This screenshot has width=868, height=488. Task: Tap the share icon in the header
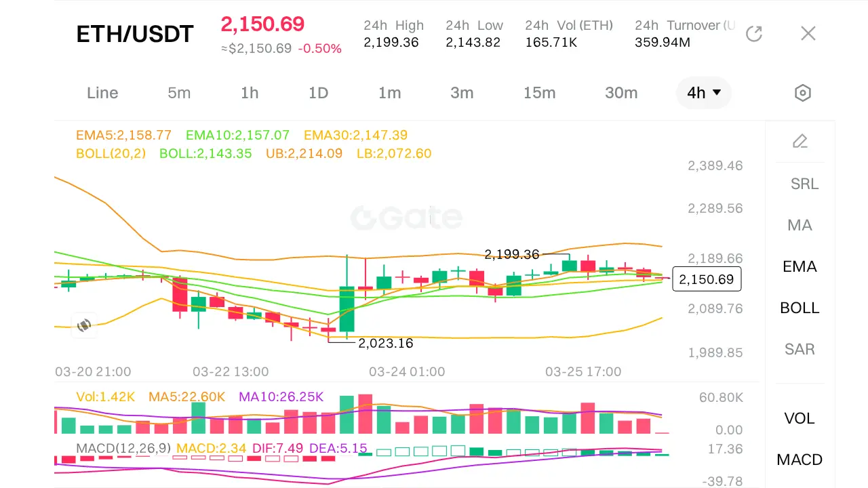[x=754, y=34]
